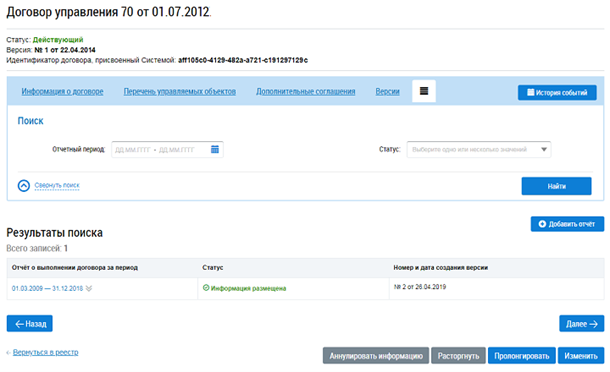The width and height of the screenshot is (610, 372).
Task: Proceed with the Далее button
Action: pyautogui.click(x=582, y=324)
